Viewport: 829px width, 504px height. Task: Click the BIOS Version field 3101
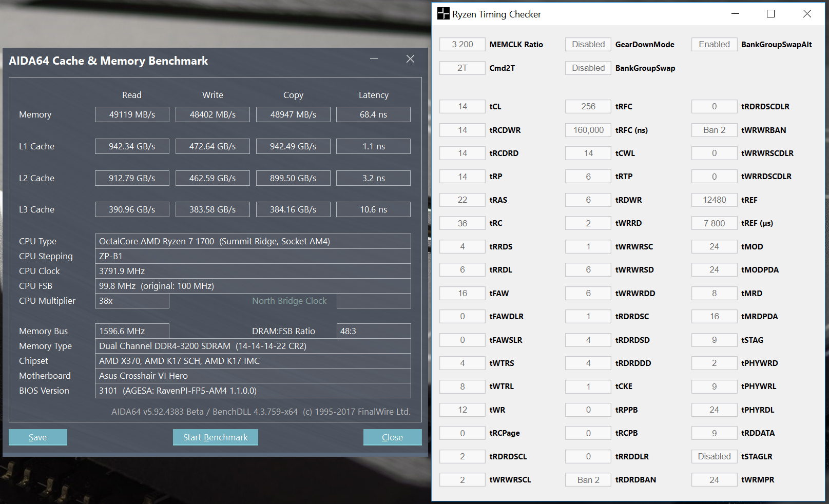click(x=253, y=391)
